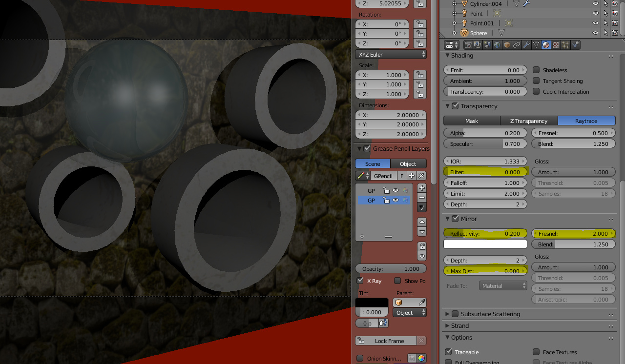Select the Mask transparency mode tab
Screen dimensions: 625x364
click(x=472, y=121)
